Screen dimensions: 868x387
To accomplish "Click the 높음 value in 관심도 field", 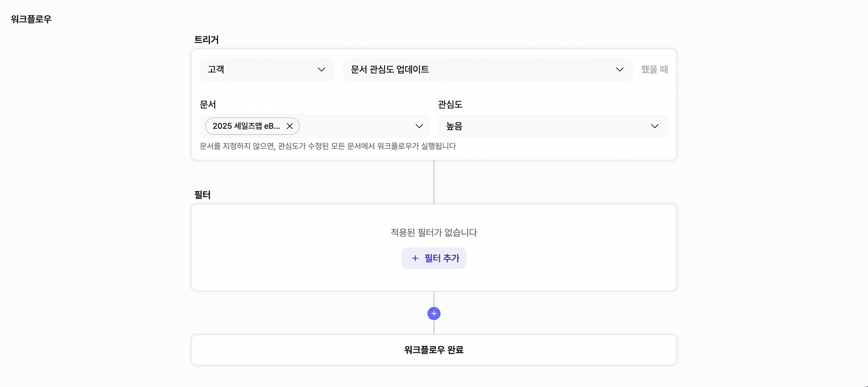I will click(x=454, y=126).
